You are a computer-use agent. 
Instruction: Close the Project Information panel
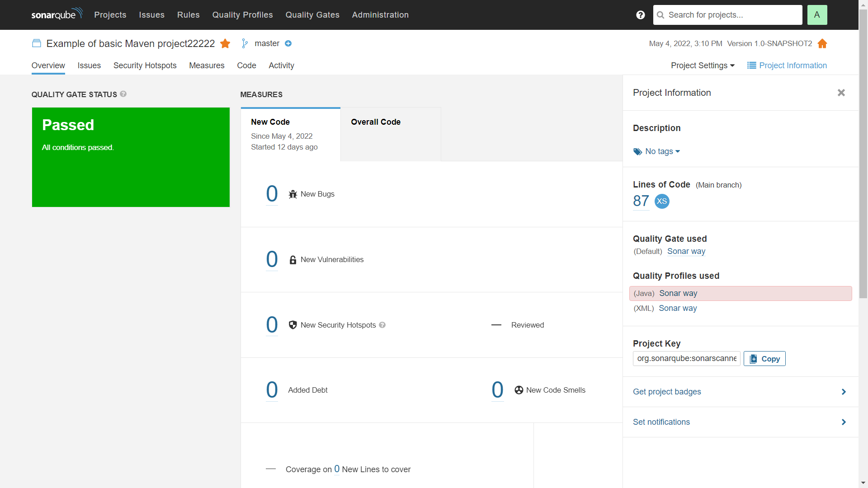point(841,93)
